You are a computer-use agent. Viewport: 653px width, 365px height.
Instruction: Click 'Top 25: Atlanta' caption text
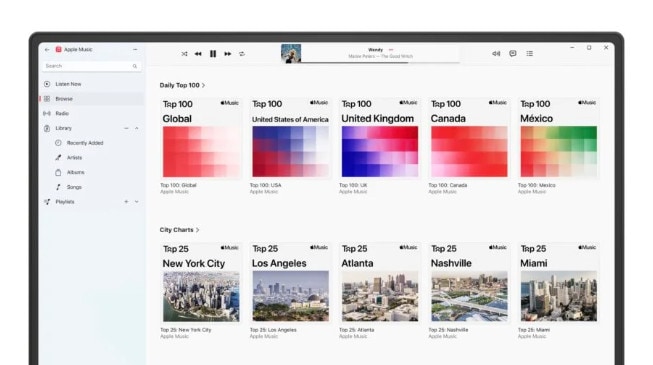tap(356, 330)
